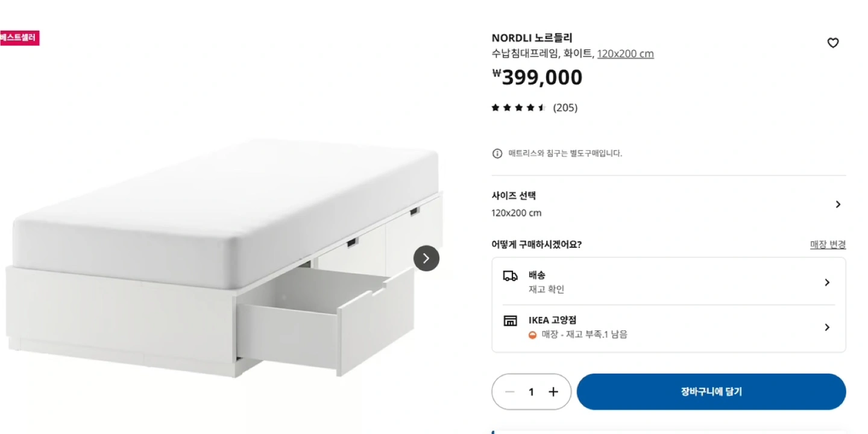This screenshot has width=868, height=434.
Task: Show next product image with arrow button
Action: [x=426, y=258]
